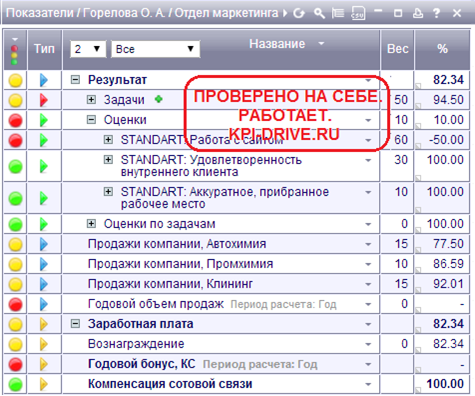The width and height of the screenshot is (475, 396).
Task: Click the 92.01 percent value
Action: pos(448,284)
